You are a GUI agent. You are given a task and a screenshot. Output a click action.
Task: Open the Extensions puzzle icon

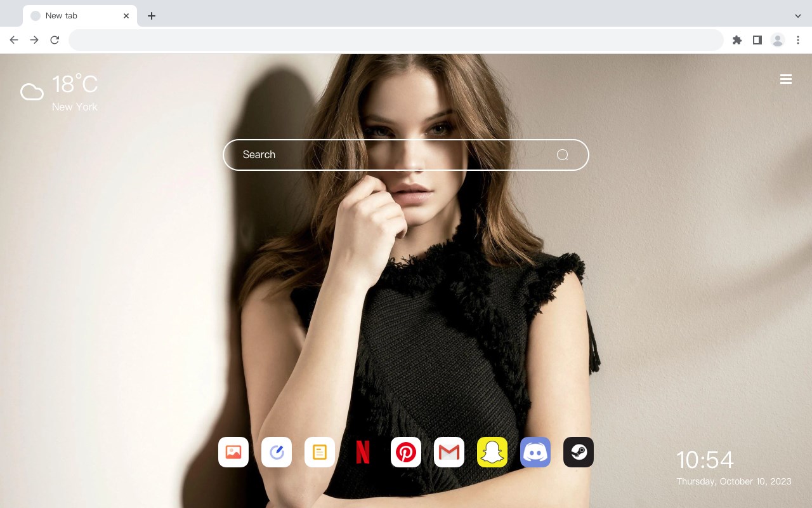tap(737, 40)
